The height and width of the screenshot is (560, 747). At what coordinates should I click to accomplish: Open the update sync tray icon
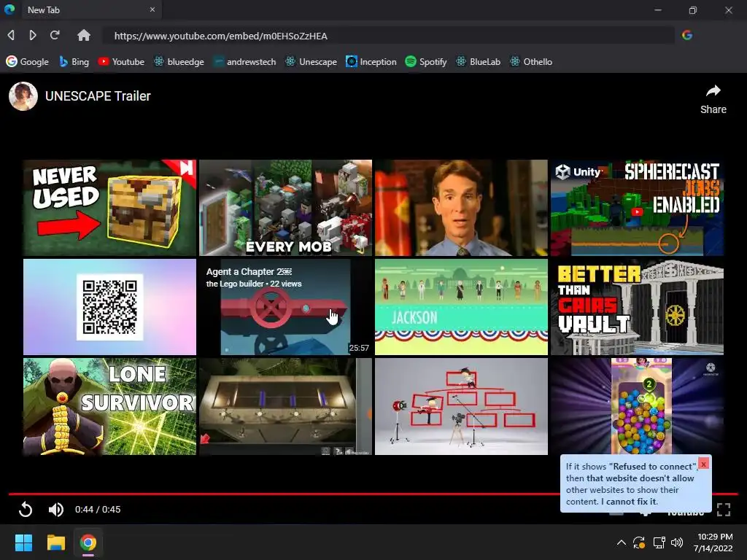639,542
